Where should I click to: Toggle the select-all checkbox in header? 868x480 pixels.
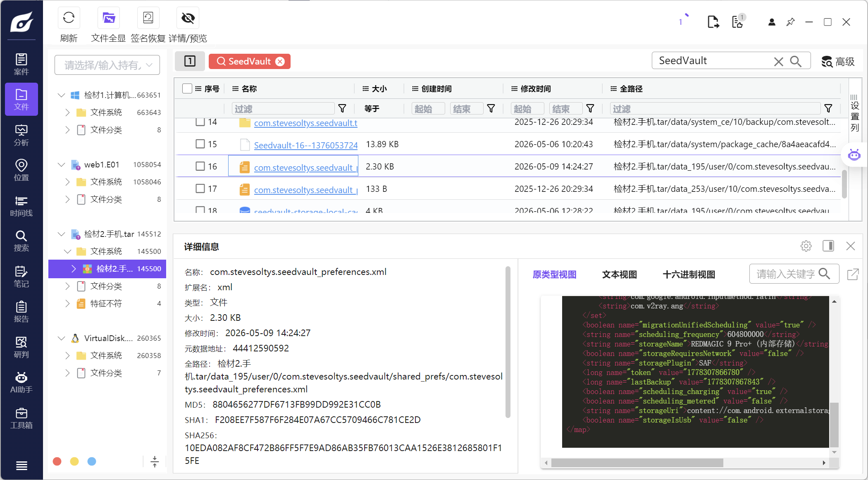tap(187, 88)
